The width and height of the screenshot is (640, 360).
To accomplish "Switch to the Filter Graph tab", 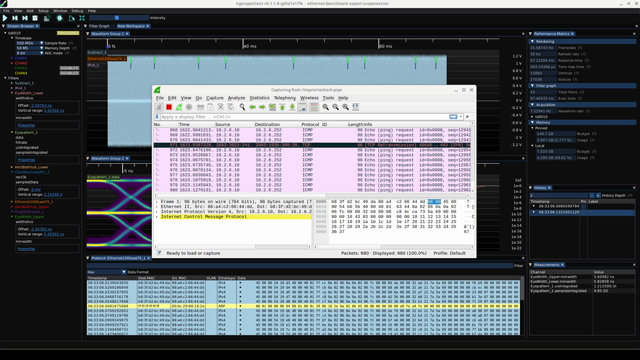I will (99, 26).
